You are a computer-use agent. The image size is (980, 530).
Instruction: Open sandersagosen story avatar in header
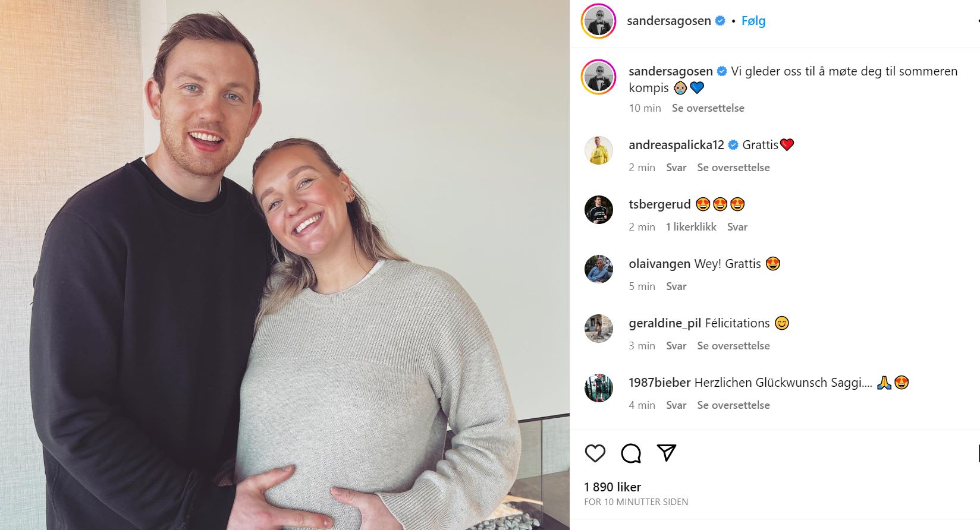[x=599, y=21]
